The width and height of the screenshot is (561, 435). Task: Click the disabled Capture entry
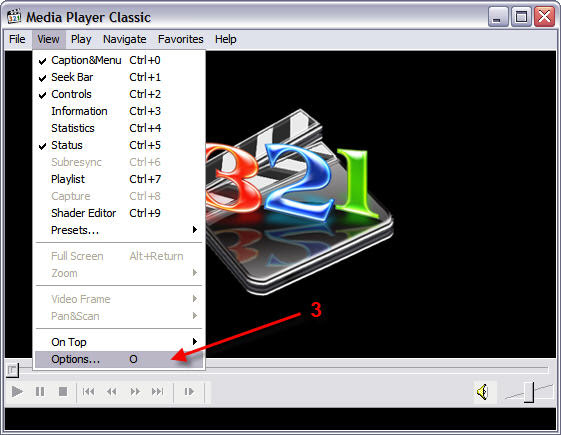coord(119,196)
